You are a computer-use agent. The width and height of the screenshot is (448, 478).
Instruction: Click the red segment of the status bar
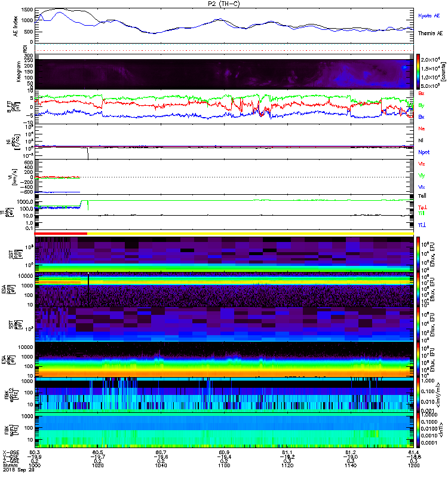coord(61,234)
